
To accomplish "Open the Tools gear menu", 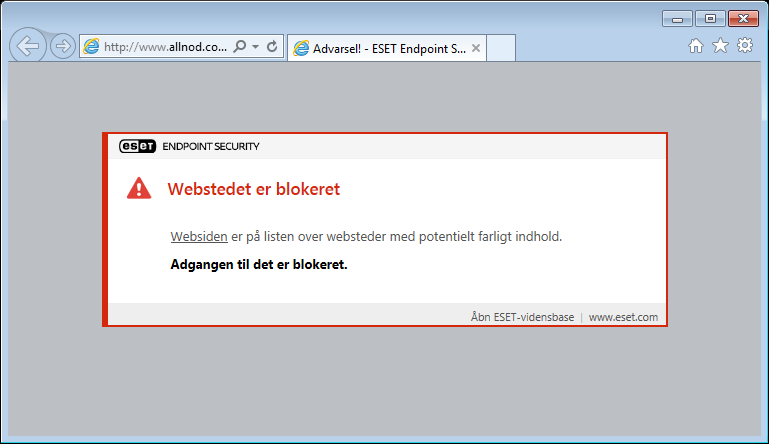I will 745,45.
